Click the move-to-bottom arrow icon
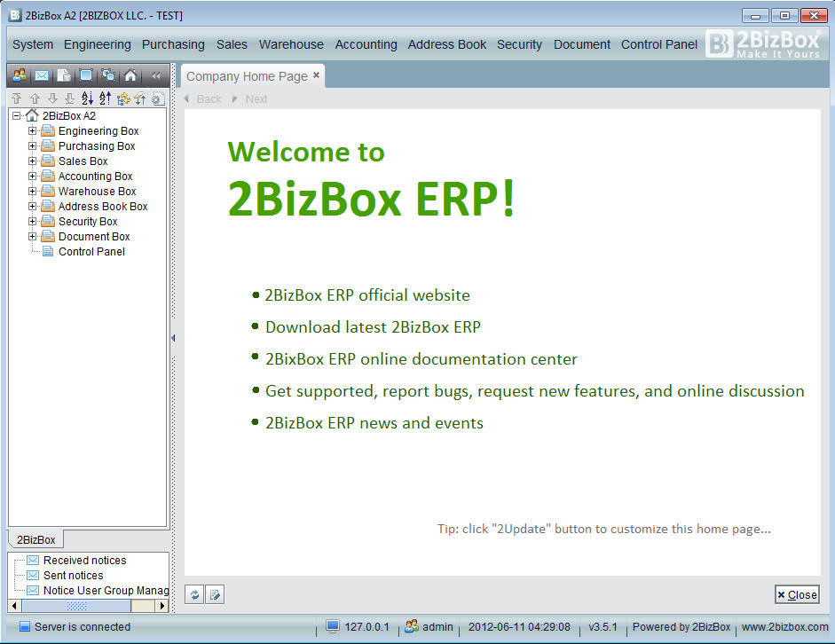This screenshot has width=835, height=644. (x=69, y=98)
